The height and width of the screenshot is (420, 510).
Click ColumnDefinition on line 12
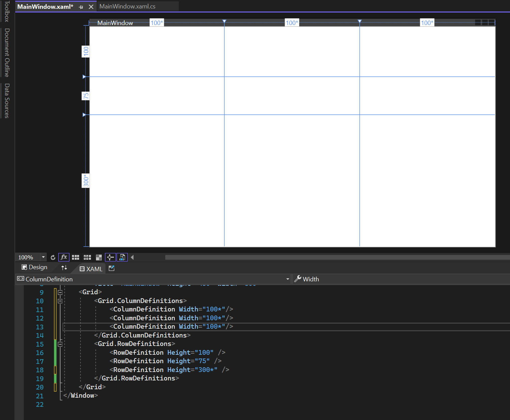[144, 318]
